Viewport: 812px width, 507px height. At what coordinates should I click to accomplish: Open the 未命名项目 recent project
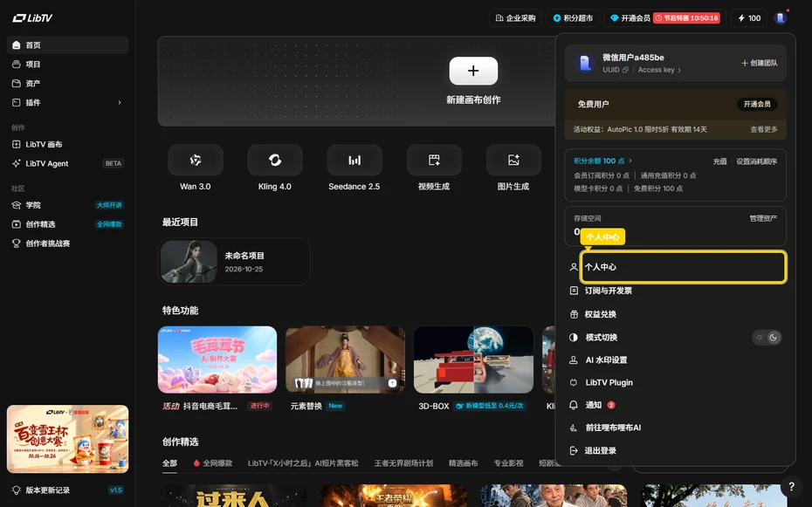234,262
